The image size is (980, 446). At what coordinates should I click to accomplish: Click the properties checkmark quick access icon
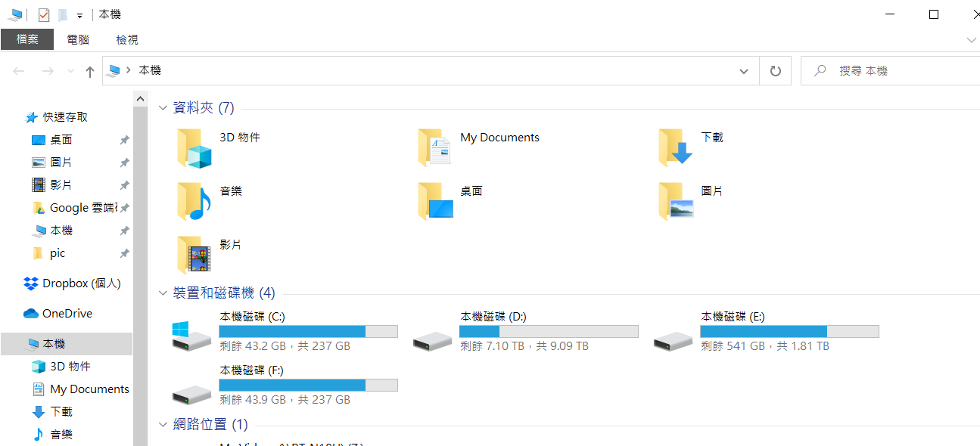point(44,15)
